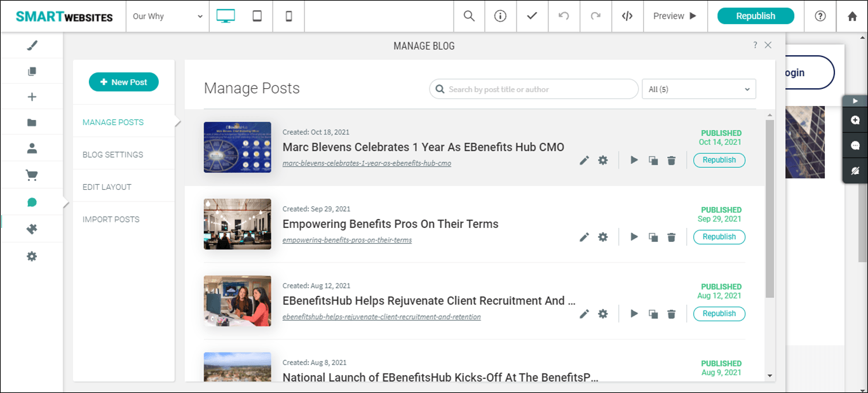Delete the Empowering Benefits Pros post
Viewport: 868px width, 393px height.
click(672, 237)
